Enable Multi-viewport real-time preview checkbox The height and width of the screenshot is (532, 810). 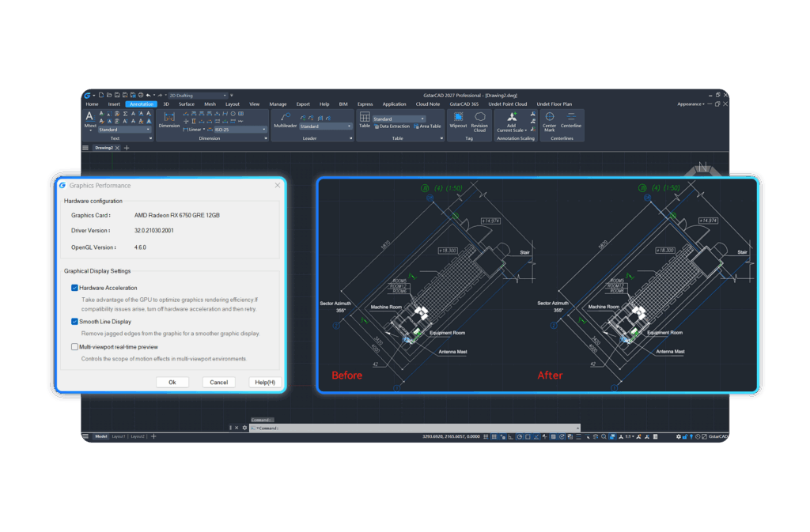pos(74,347)
